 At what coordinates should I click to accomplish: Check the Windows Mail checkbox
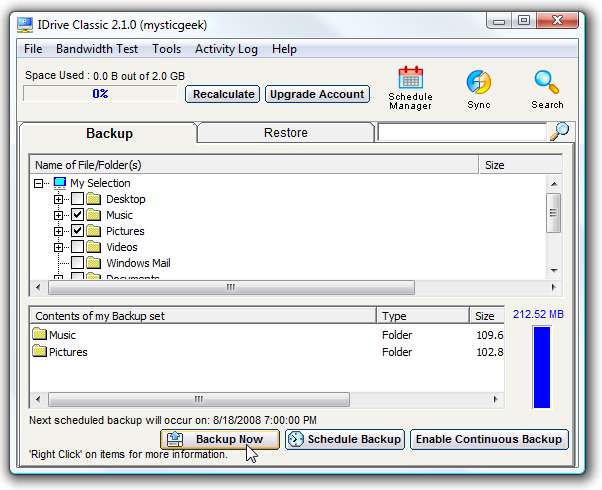tap(78, 263)
